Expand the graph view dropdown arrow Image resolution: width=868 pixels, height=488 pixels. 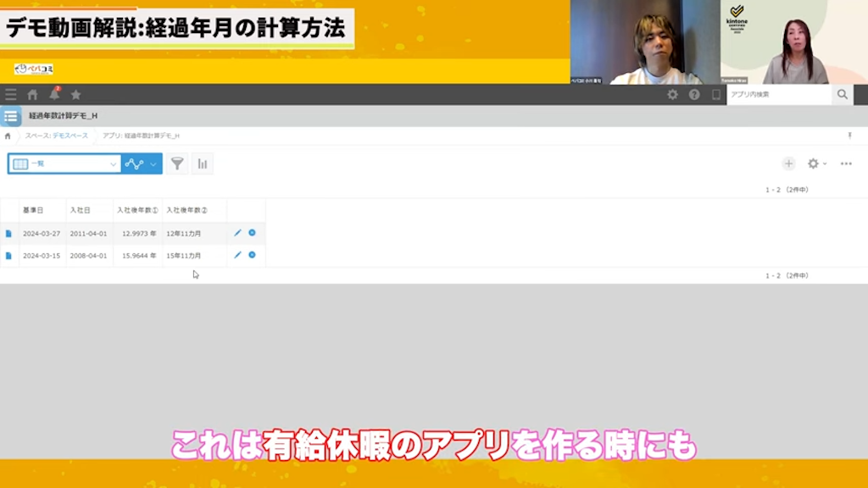(153, 164)
